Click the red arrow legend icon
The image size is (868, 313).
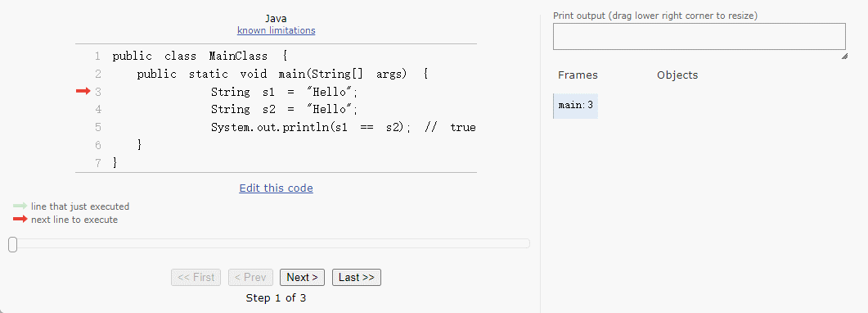[x=20, y=220]
